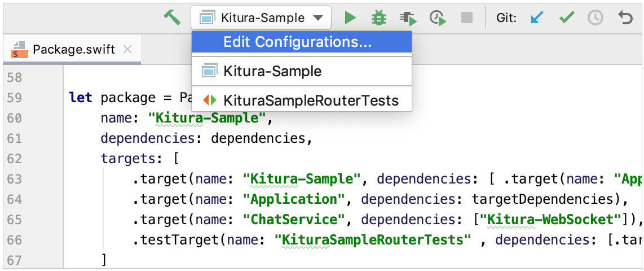The height and width of the screenshot is (271, 644).
Task: Click the Profile run icon
Action: 438,18
